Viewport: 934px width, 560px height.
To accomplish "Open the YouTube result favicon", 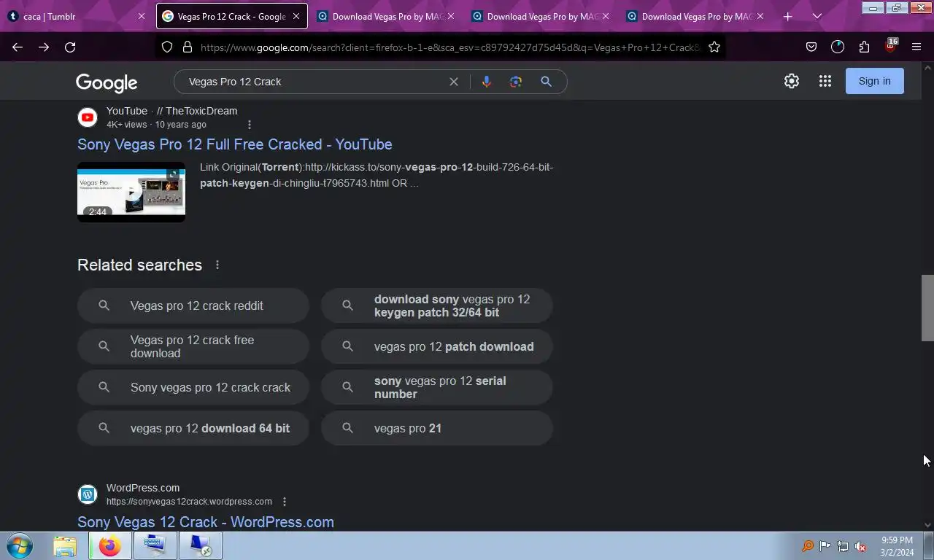I will (88, 117).
